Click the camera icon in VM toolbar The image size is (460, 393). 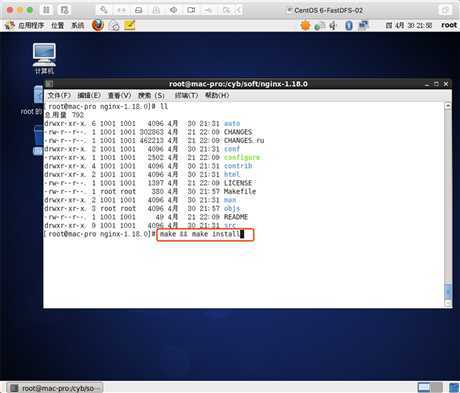(x=191, y=10)
